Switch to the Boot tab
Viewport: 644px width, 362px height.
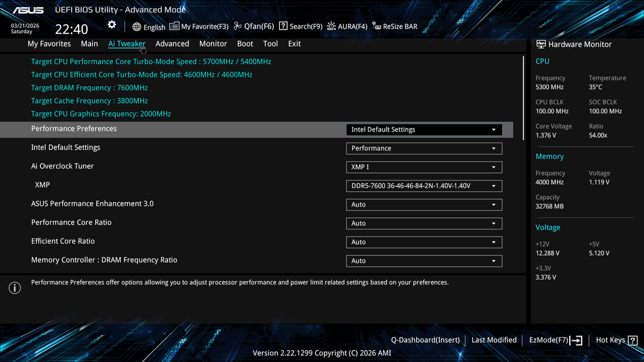click(245, 44)
